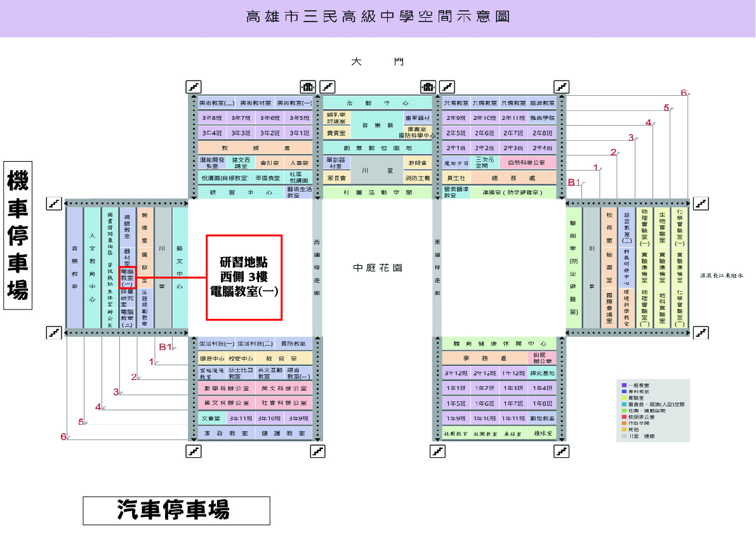The width and height of the screenshot is (756, 534).
Task: Select the 學務處 room
Action: pos(484,358)
